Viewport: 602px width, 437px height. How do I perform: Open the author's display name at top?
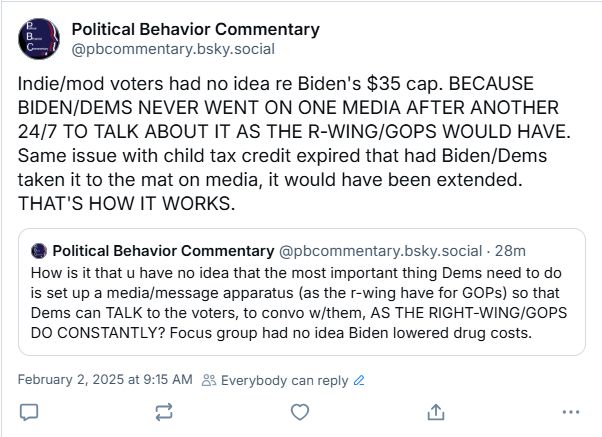(x=196, y=29)
